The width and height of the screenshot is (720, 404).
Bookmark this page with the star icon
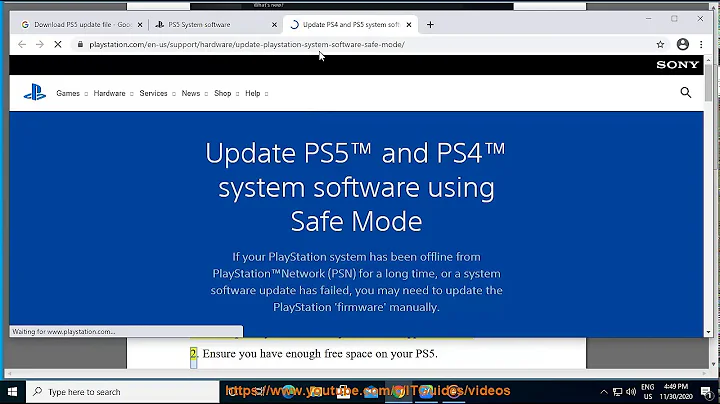[x=660, y=45]
